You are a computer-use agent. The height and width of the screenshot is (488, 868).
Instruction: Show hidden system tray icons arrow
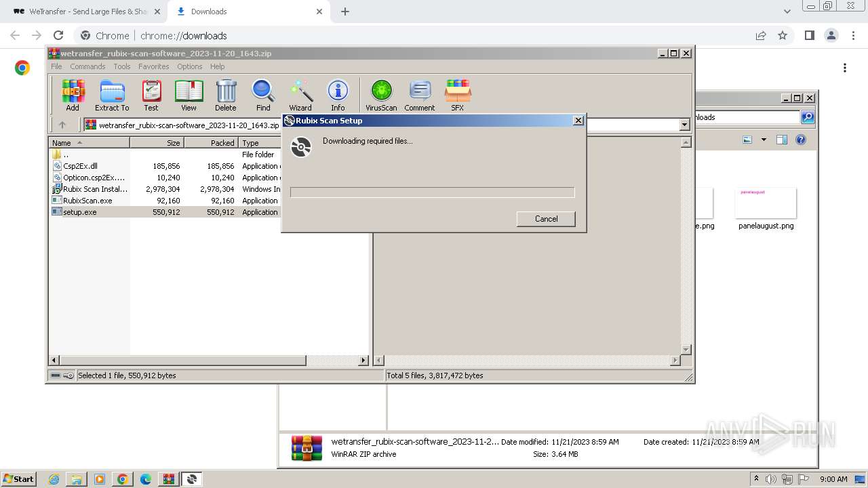(757, 479)
